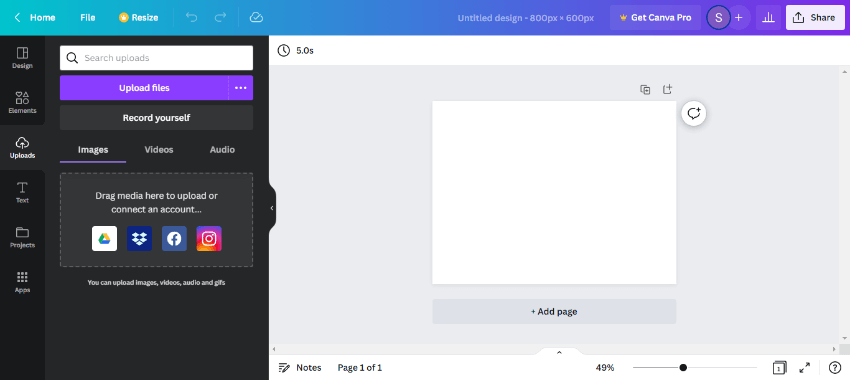Switch to the Videos tab
Viewport: 850px width, 380px height.
(159, 150)
